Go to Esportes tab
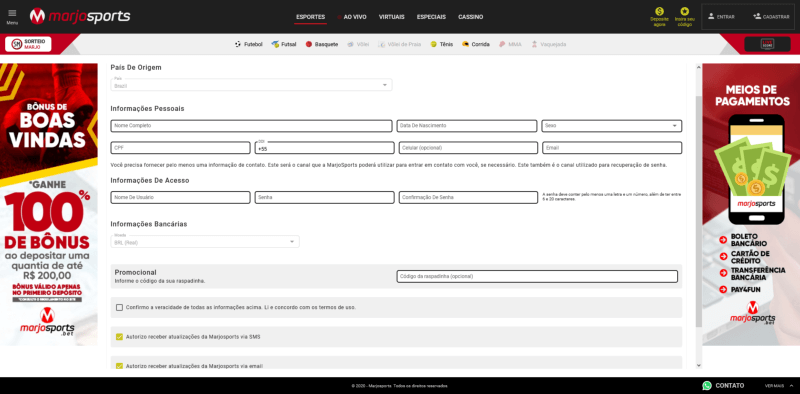 311,17
